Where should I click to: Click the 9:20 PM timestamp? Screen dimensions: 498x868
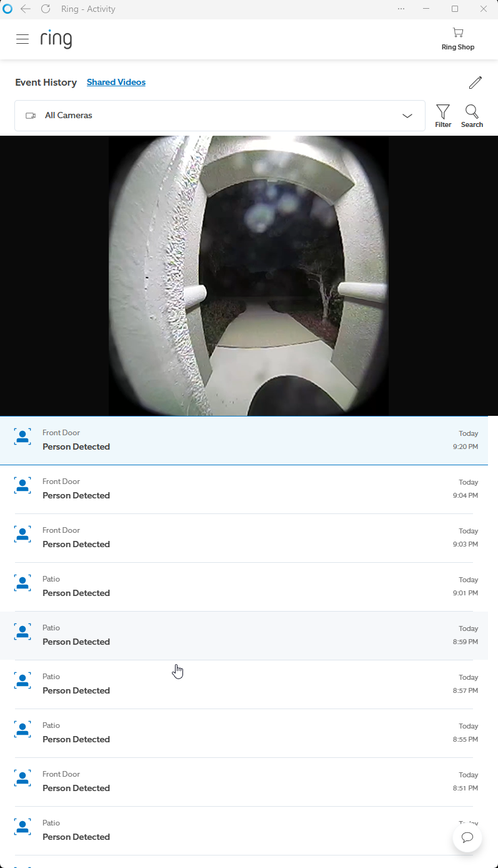tap(466, 447)
